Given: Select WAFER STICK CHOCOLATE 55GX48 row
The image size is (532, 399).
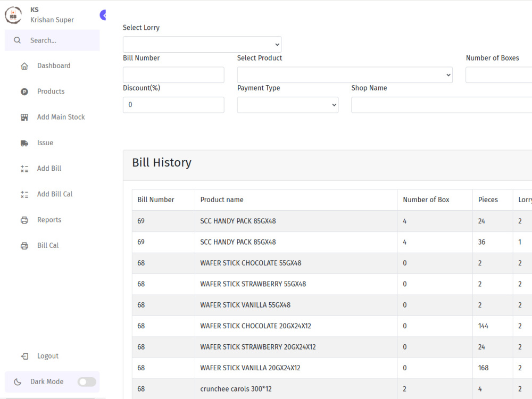Looking at the screenshot, I should coord(332,263).
